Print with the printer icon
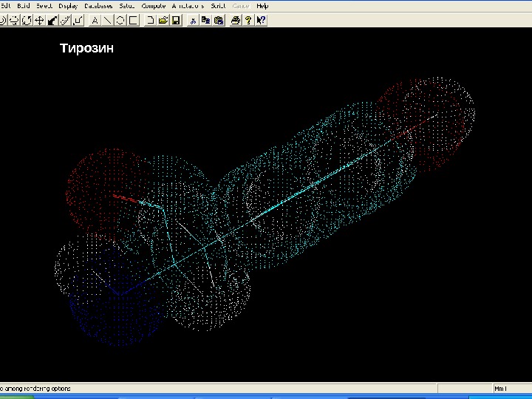The width and height of the screenshot is (532, 399). pyautogui.click(x=236, y=21)
